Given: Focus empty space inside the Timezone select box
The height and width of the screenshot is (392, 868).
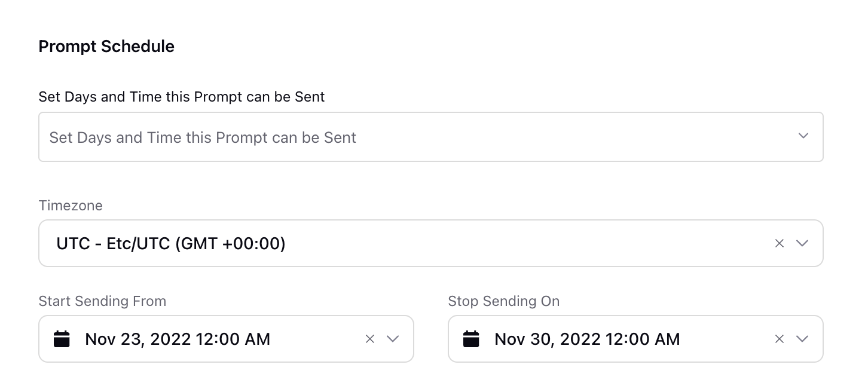Looking at the screenshot, I should click(526, 243).
